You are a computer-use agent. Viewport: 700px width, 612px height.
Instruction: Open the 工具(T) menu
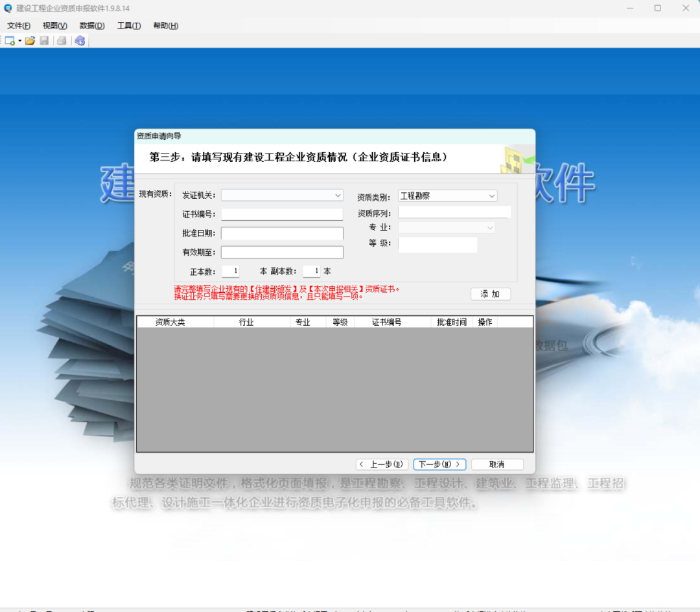(129, 26)
